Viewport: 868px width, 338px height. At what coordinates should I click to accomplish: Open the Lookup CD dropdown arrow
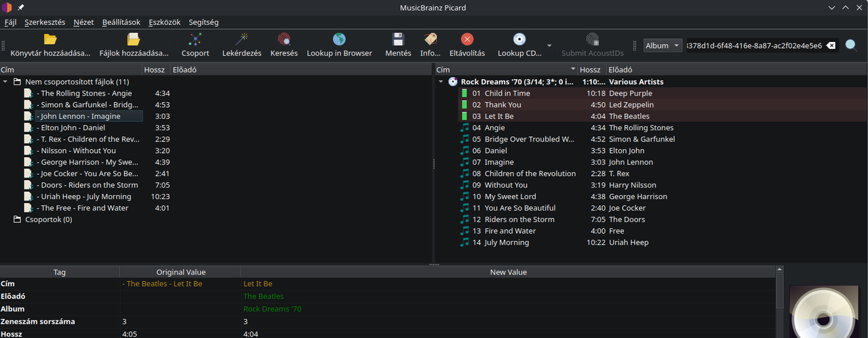[x=549, y=46]
